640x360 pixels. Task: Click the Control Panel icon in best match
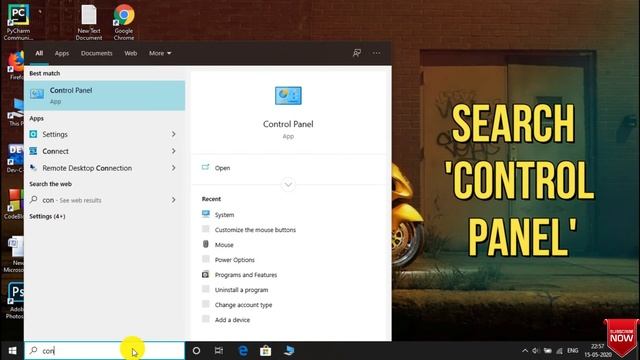pyautogui.click(x=37, y=94)
